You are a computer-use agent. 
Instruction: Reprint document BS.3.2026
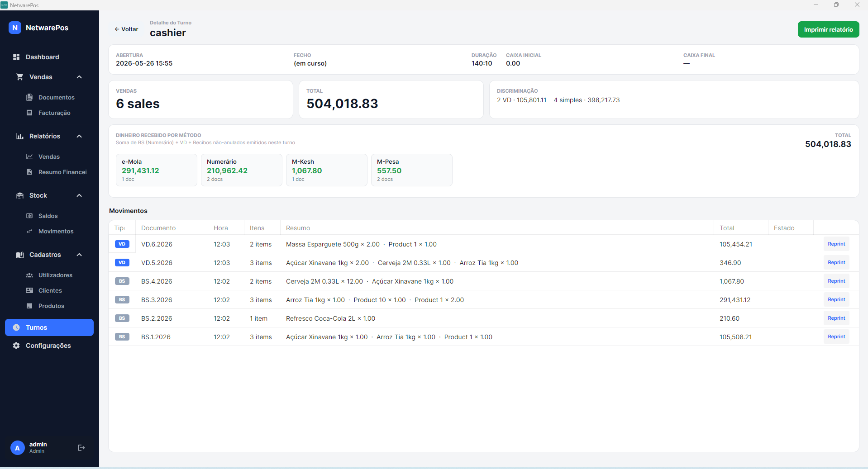tap(836, 299)
